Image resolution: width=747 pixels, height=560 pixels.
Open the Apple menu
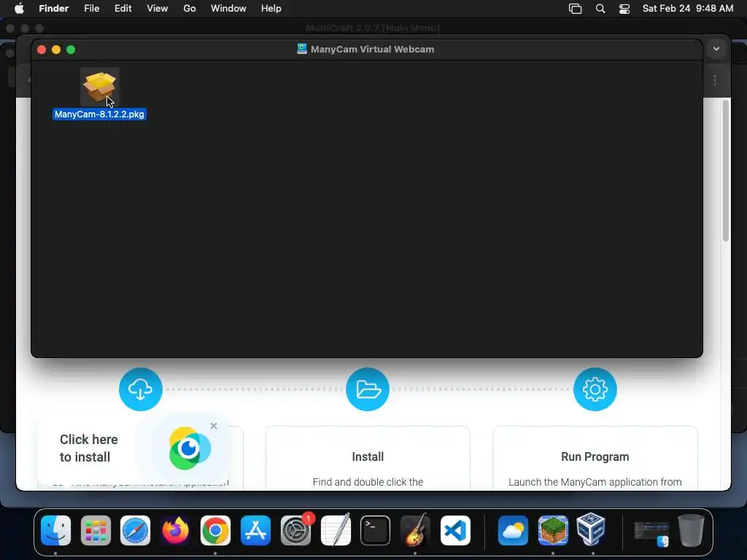click(x=20, y=9)
